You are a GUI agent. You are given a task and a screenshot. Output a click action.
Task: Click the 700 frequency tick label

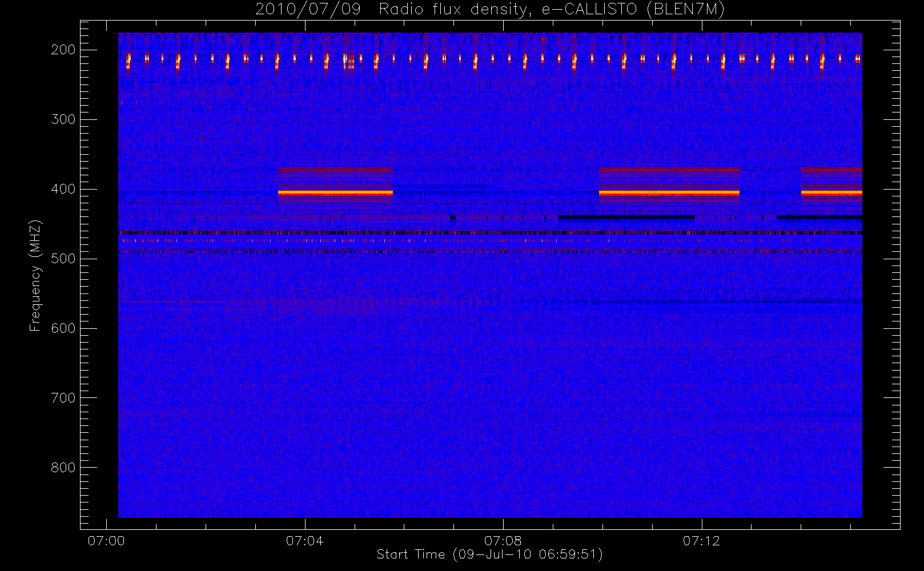pos(63,398)
